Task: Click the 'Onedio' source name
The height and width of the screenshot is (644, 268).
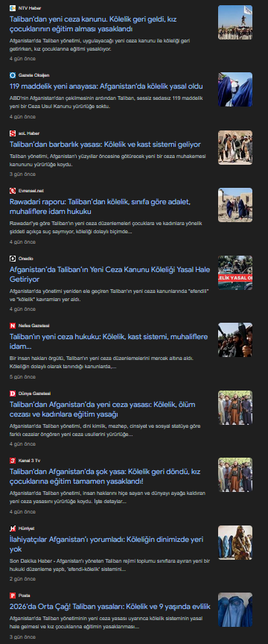Action: 26,259
